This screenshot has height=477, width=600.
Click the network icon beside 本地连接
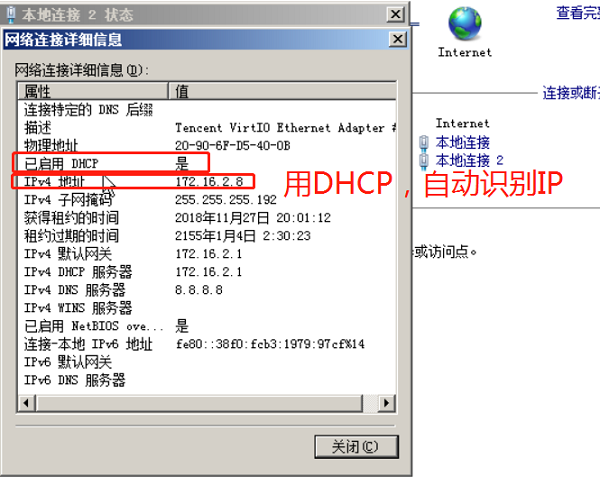[424, 143]
